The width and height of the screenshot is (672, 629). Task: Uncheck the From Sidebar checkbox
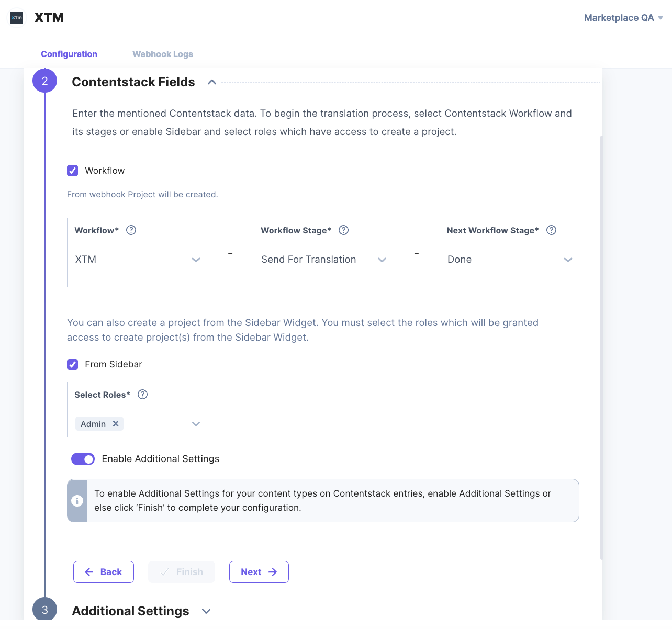pyautogui.click(x=73, y=364)
